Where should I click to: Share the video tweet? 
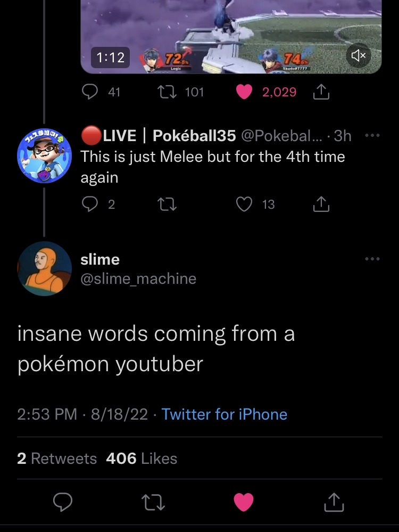[321, 93]
